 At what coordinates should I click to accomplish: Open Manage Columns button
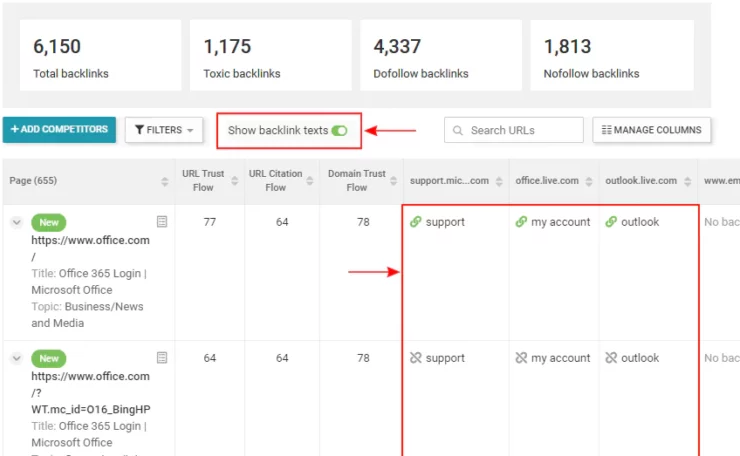tap(652, 130)
